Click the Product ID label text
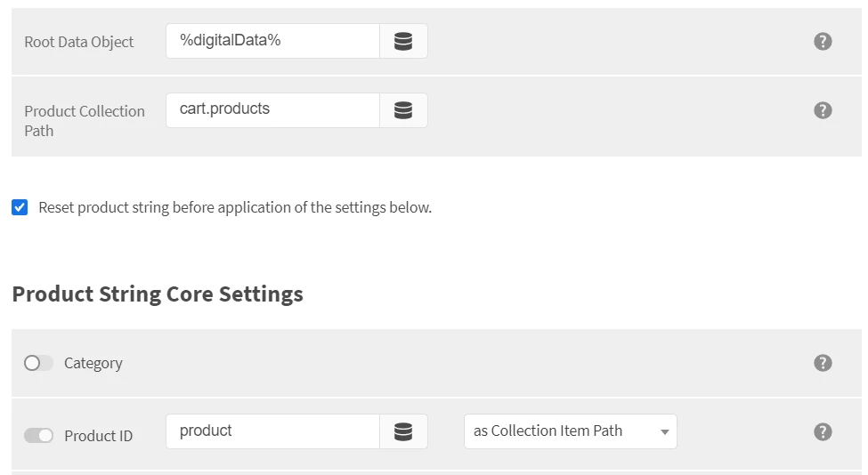The image size is (868, 475). pos(99,436)
